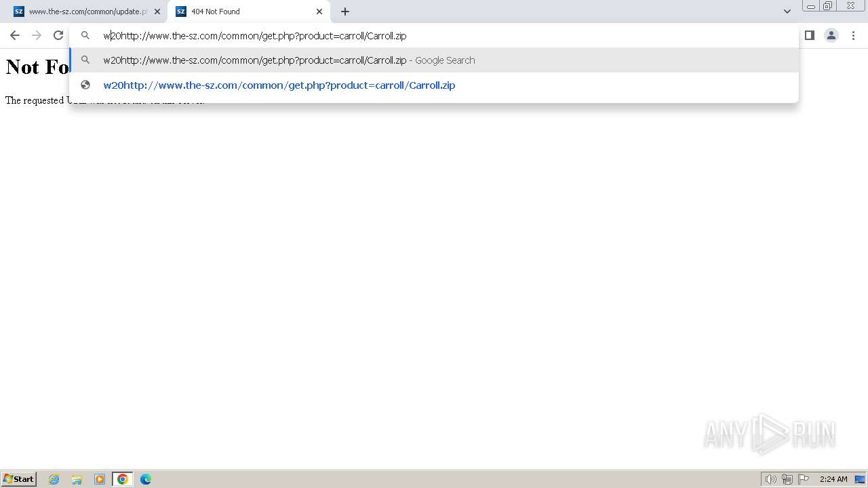The height and width of the screenshot is (488, 868).
Task: Reload the current page
Action: pyautogui.click(x=58, y=35)
